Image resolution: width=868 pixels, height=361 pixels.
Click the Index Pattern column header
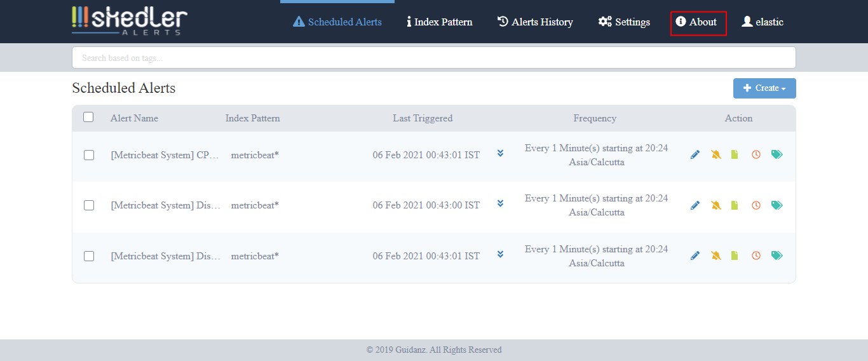[252, 118]
